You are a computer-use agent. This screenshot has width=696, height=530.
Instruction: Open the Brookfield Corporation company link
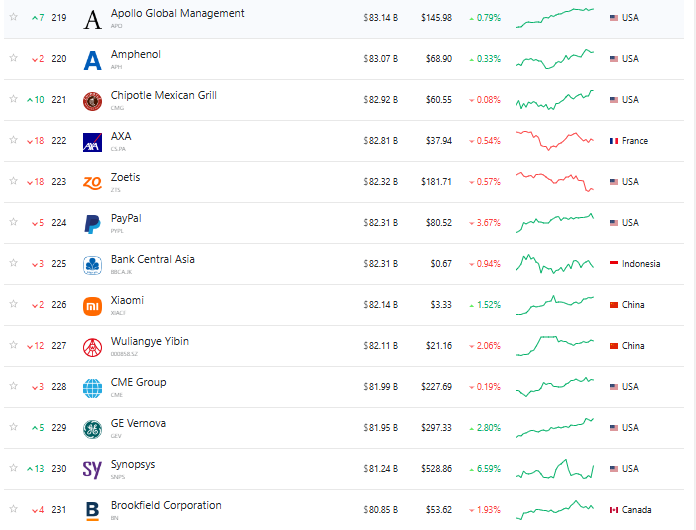166,505
